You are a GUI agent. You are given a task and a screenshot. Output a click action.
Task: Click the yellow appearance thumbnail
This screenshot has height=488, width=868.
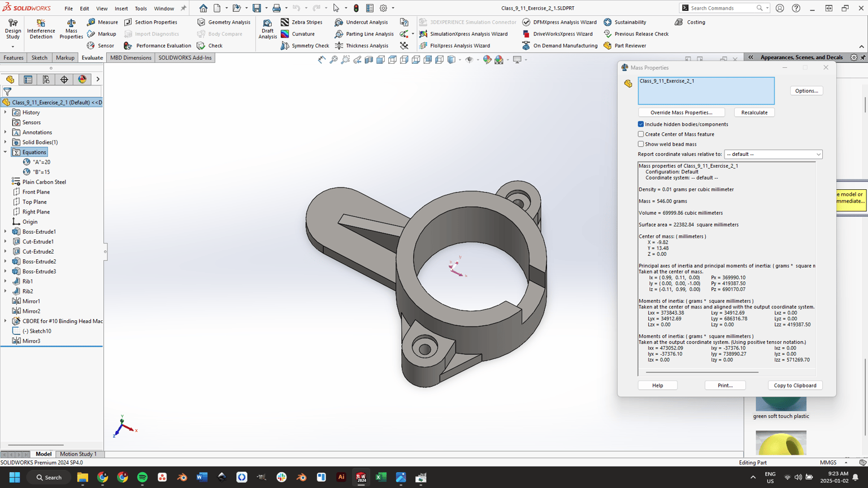click(x=781, y=443)
